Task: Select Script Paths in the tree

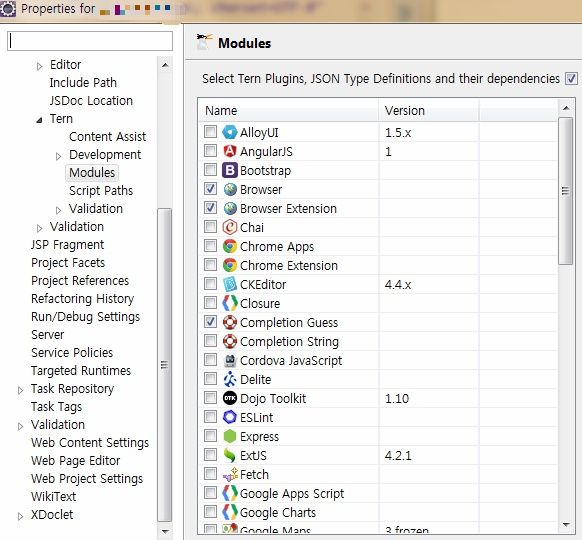Action: pos(101,191)
